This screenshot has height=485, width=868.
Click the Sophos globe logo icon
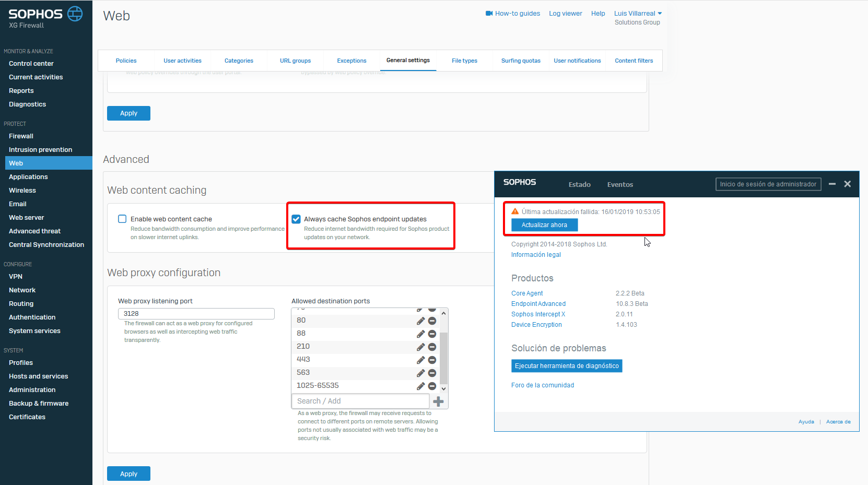[x=75, y=14]
